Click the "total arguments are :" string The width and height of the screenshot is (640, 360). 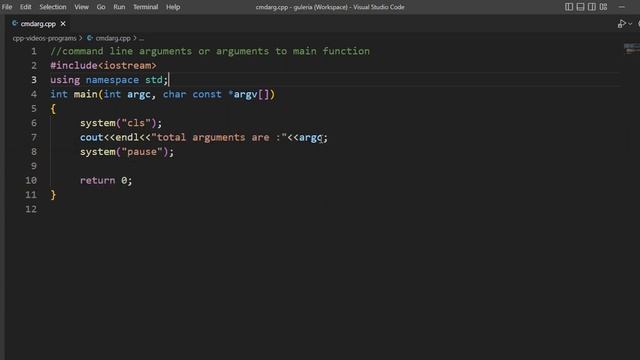point(219,137)
